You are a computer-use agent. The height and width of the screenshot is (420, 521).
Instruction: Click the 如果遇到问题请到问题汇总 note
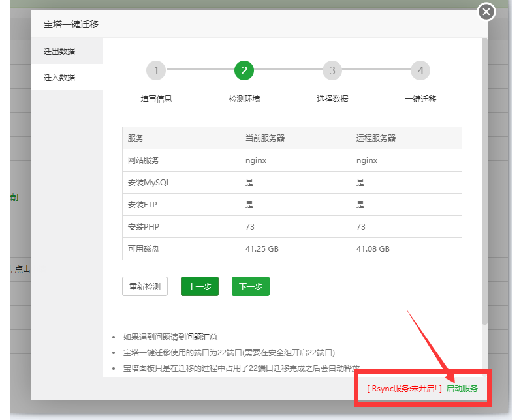(170, 337)
